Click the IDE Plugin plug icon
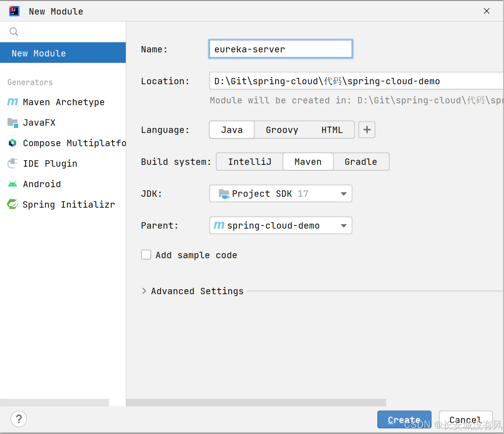The width and height of the screenshot is (504, 434). pyautogui.click(x=13, y=163)
